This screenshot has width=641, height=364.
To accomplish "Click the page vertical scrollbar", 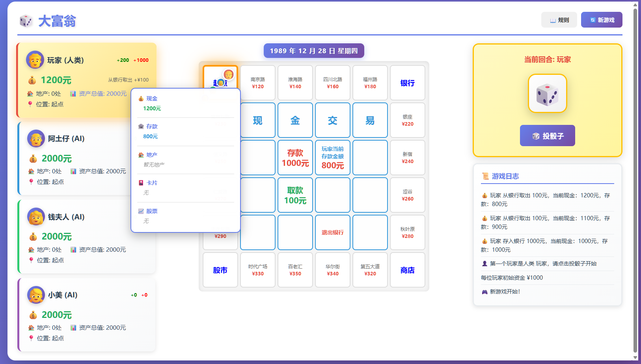I will [x=635, y=177].
